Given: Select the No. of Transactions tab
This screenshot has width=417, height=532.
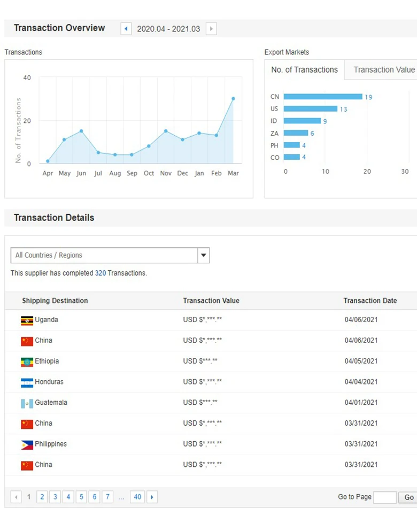Looking at the screenshot, I should click(x=304, y=70).
